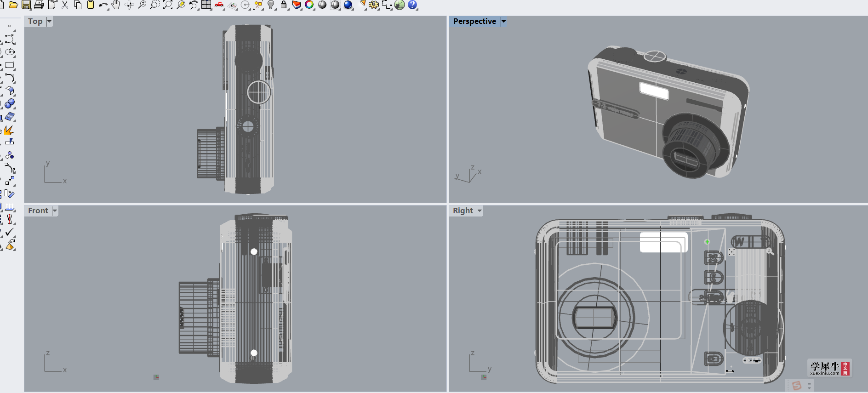Cut selected objects with scissors icon

click(x=65, y=5)
